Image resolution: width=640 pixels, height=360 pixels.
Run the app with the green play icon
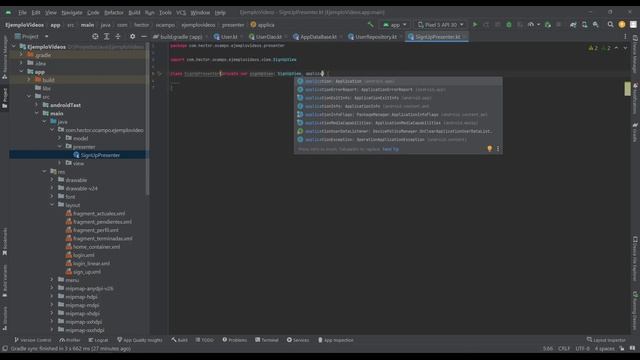(x=475, y=24)
